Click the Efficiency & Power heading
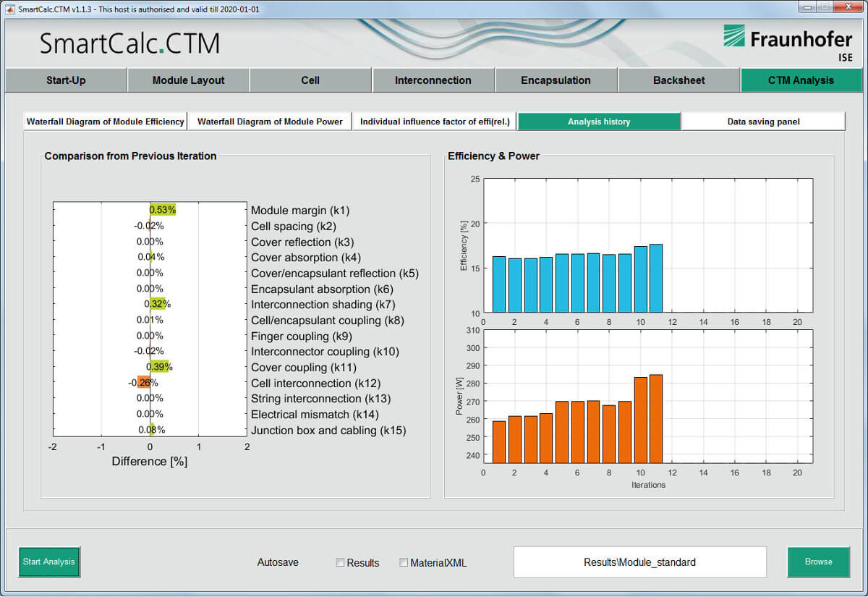The height and width of the screenshot is (597, 868). pyautogui.click(x=493, y=156)
